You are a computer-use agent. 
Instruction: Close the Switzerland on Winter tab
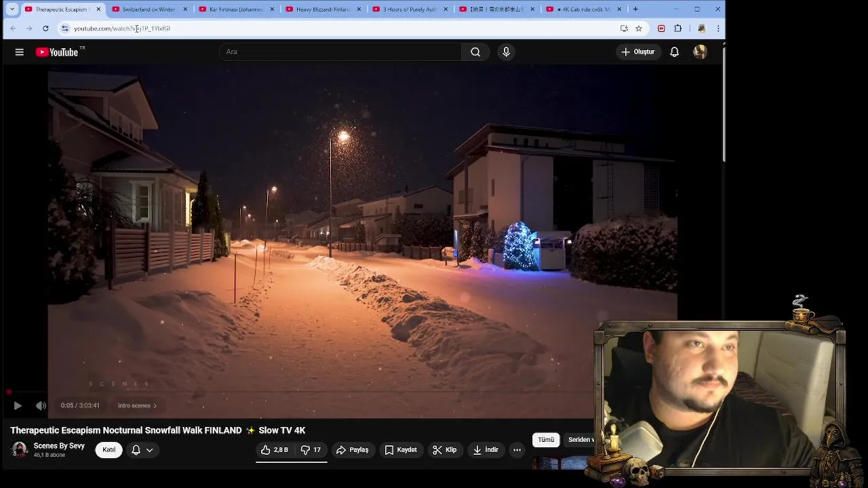185,9
